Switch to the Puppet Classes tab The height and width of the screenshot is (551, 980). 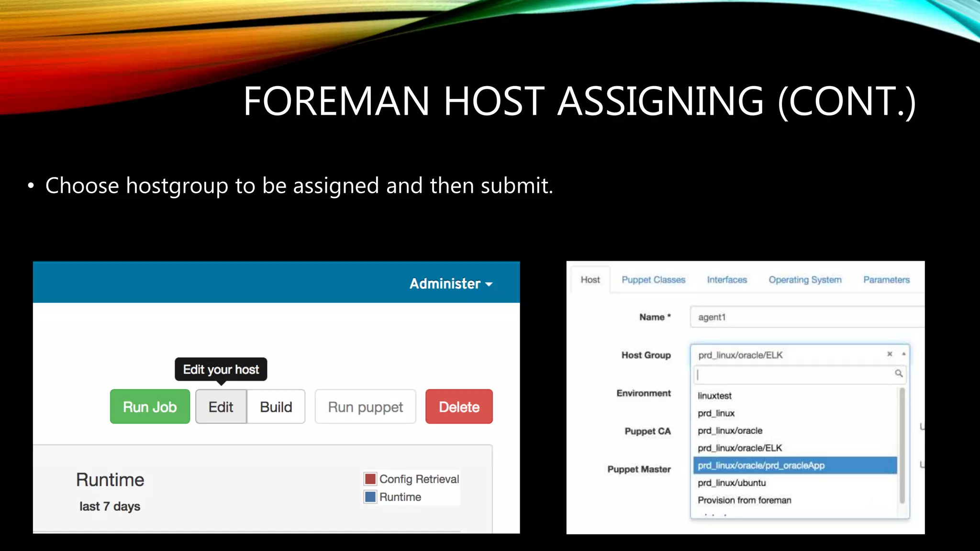click(653, 280)
